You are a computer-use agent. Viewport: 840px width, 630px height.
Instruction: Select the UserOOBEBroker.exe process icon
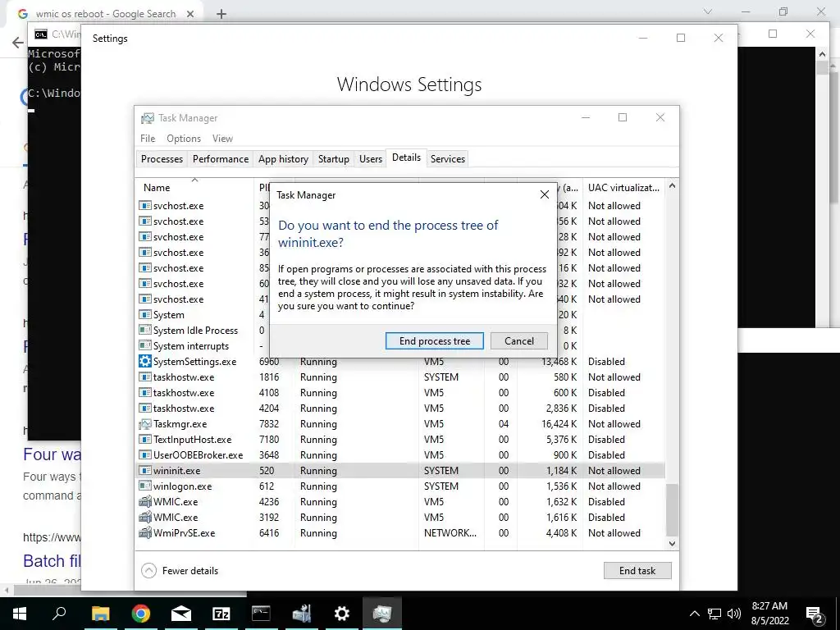pos(144,454)
